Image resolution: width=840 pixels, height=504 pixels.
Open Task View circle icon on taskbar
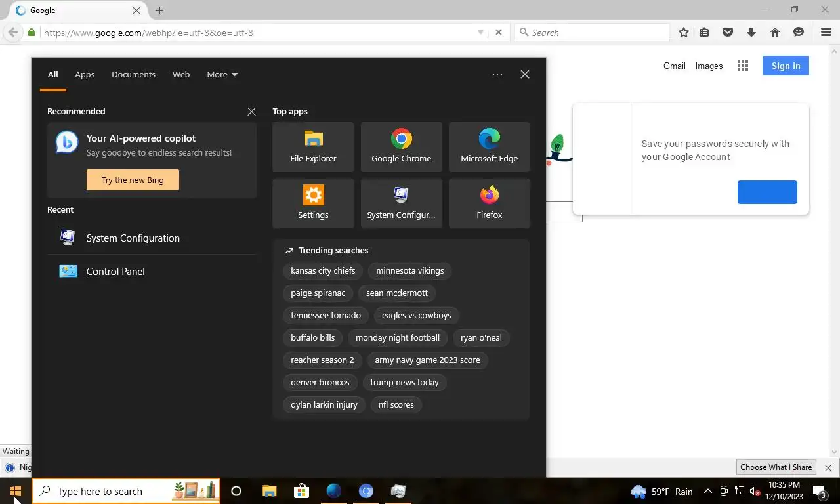(236, 491)
